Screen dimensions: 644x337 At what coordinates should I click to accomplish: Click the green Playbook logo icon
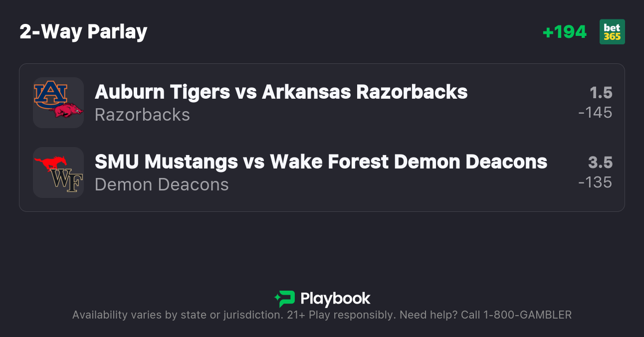[285, 299]
